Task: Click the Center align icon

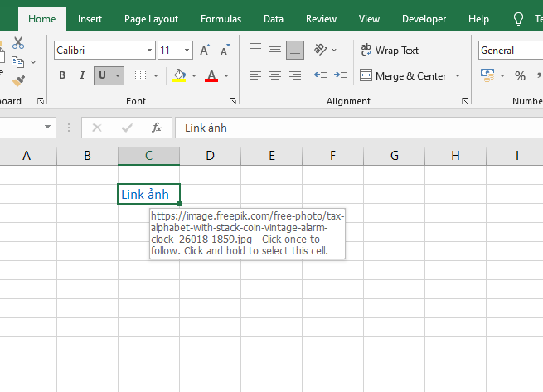Action: coord(274,75)
